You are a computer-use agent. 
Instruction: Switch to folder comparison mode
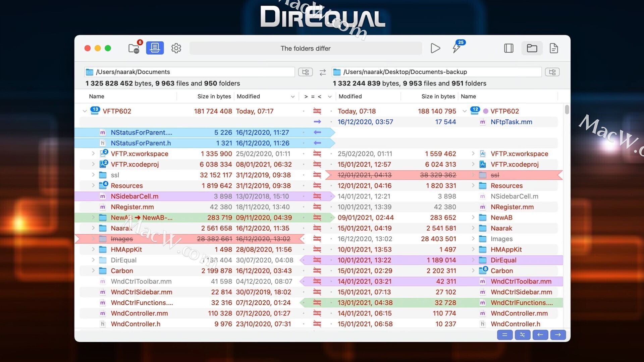(532, 48)
